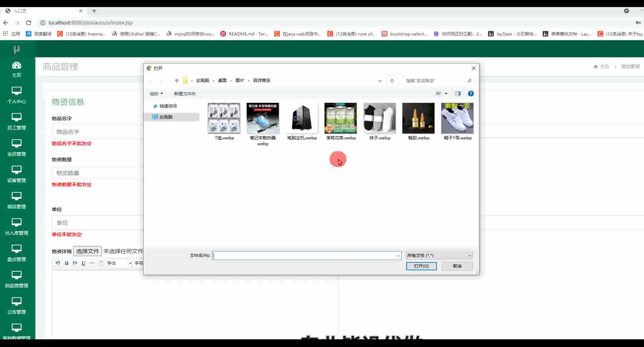This screenshot has width=644, height=347.
Task: Go back in the browser
Action: click(x=6, y=22)
